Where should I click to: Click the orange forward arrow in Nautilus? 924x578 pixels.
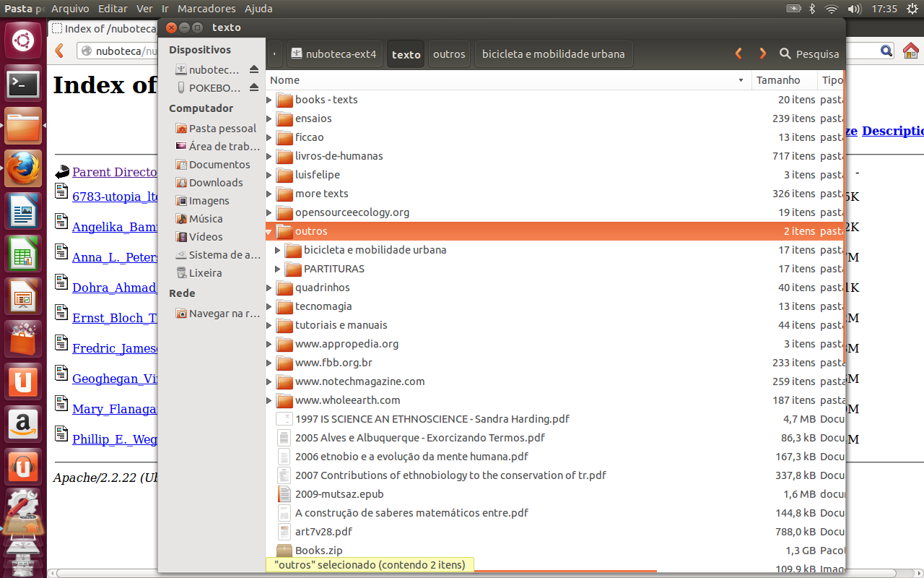(x=762, y=54)
